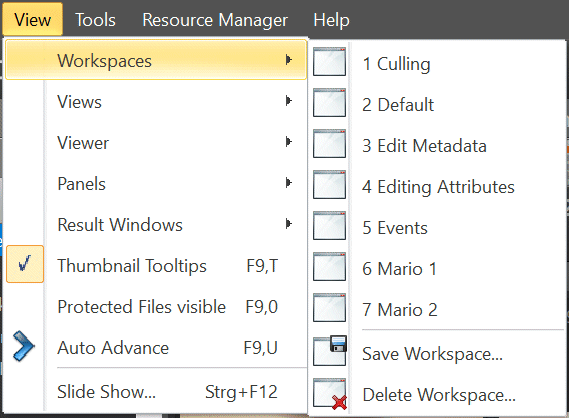The image size is (569, 418).
Task: Switch to 4 Editing Attributes workspace
Action: coord(438,187)
